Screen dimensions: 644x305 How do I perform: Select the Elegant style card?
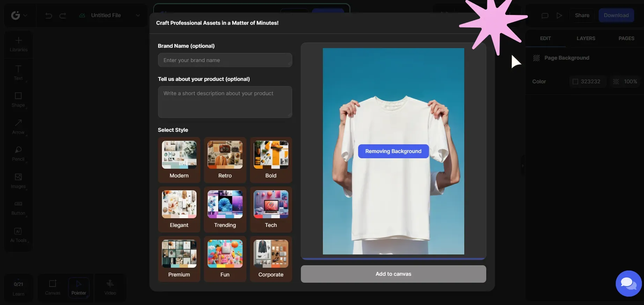[x=179, y=209]
